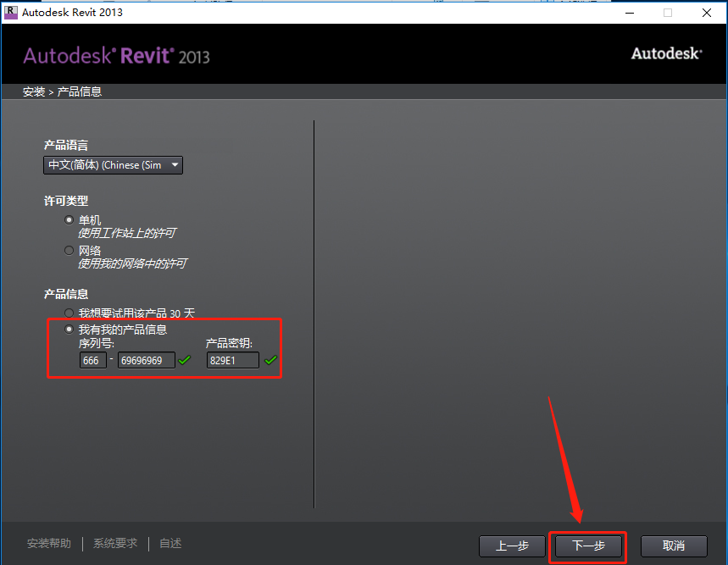
Task: Click the Autodesk logo at top right
Action: (666, 54)
